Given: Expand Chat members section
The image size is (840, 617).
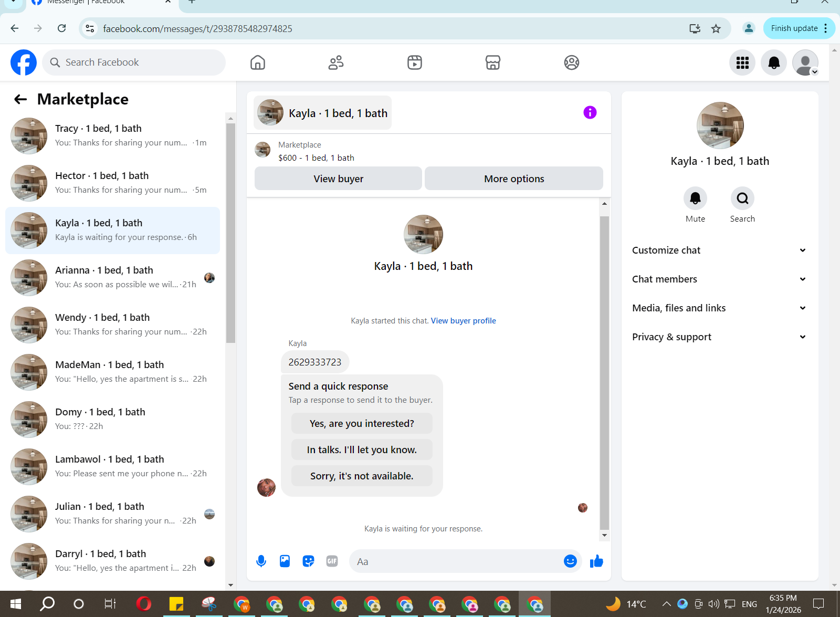Looking at the screenshot, I should [719, 279].
